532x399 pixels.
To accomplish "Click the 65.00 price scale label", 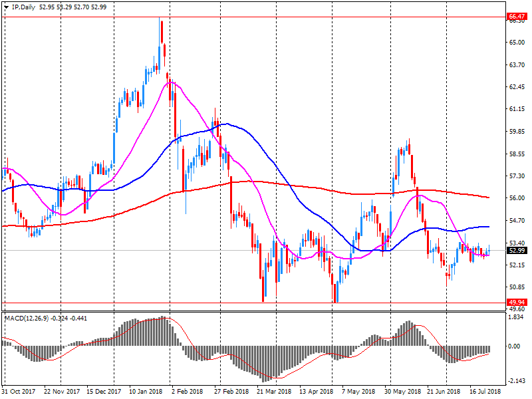I will click(517, 43).
